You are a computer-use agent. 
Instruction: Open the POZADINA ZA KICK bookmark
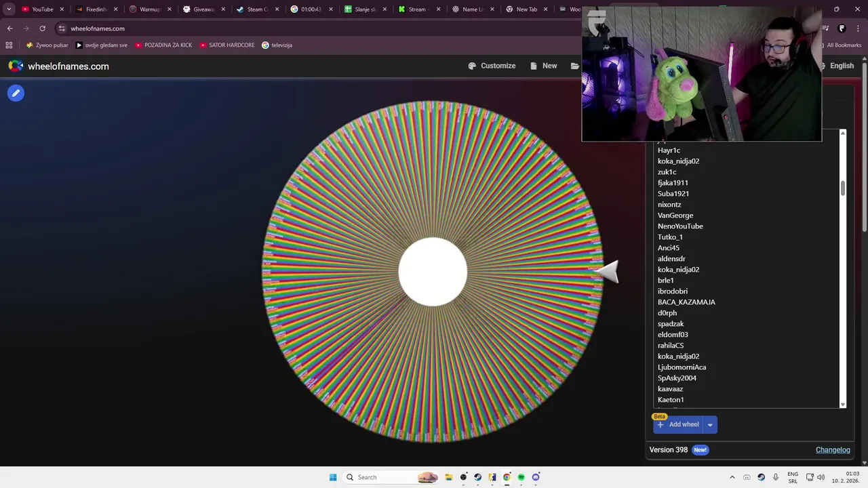[x=163, y=45]
